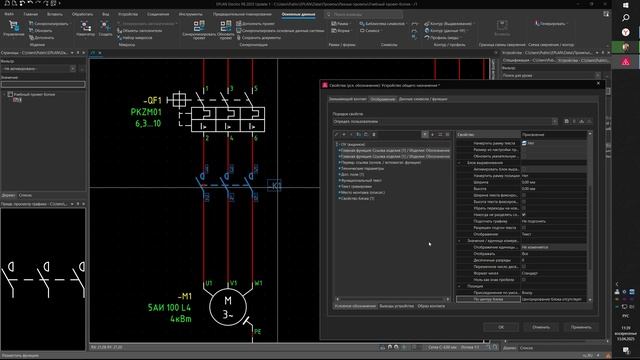Viewport: 640px width, 360px height.
Task: Click the Набор макросов ribbon command
Action: point(134,38)
